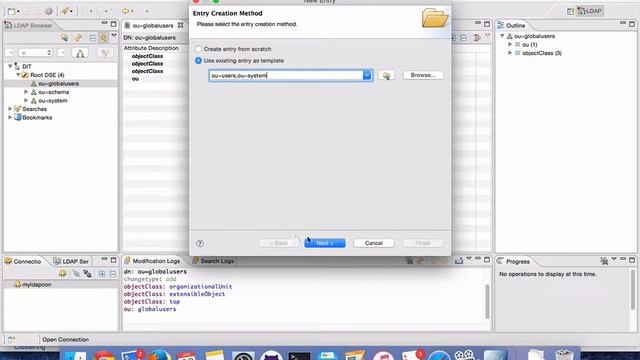The image size is (640, 360).
Task: Collapse the Root DSE node
Action: click(x=18, y=75)
